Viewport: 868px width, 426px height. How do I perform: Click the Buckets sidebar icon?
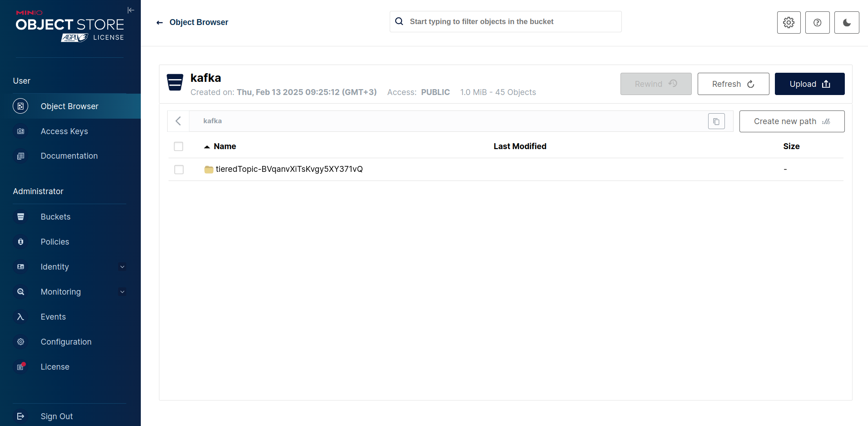[x=20, y=217]
